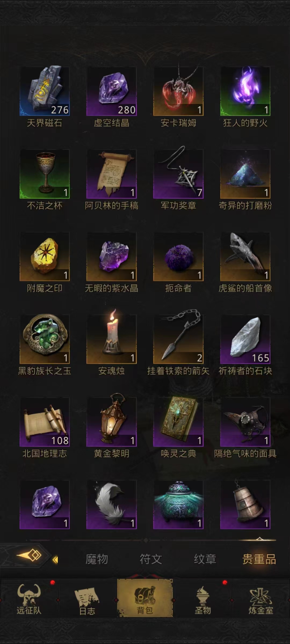
Task: Open the 炼金室 alchemy lab
Action: (x=261, y=599)
